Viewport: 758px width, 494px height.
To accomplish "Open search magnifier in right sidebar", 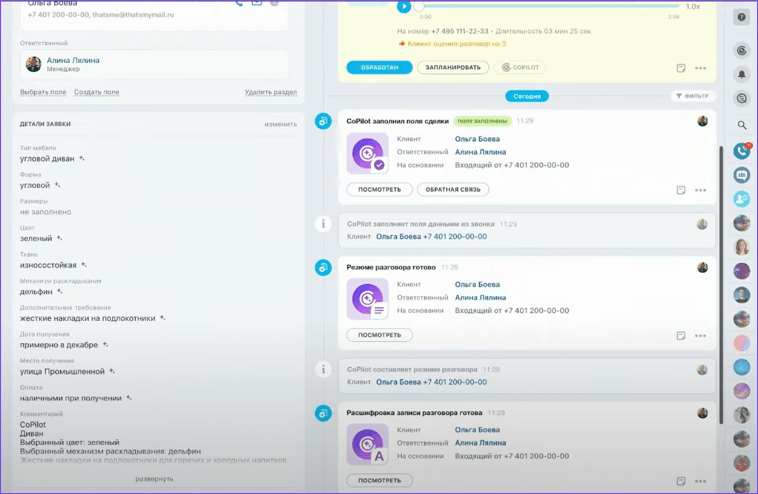I will (741, 125).
